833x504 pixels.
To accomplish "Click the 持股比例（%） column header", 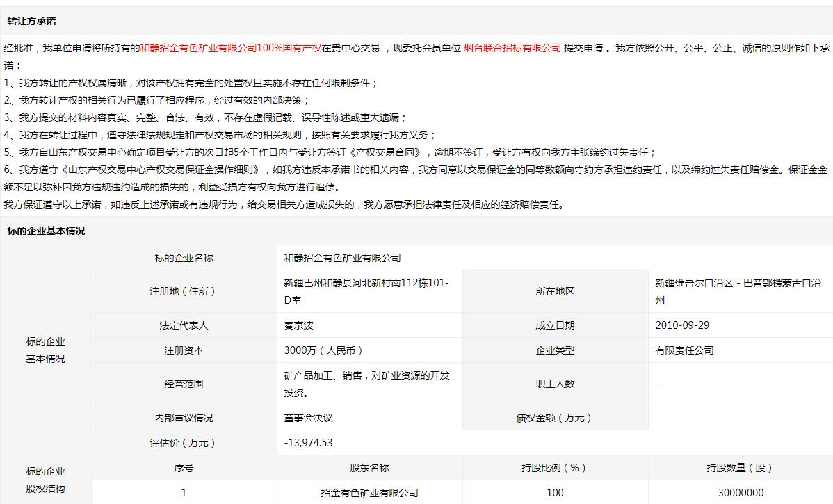I will point(555,468).
